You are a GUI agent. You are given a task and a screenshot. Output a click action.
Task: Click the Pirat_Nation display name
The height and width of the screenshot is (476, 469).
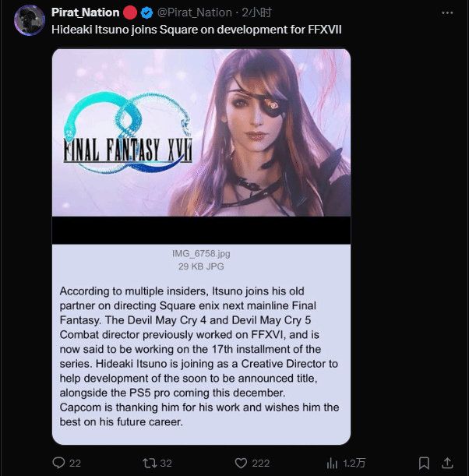(86, 12)
